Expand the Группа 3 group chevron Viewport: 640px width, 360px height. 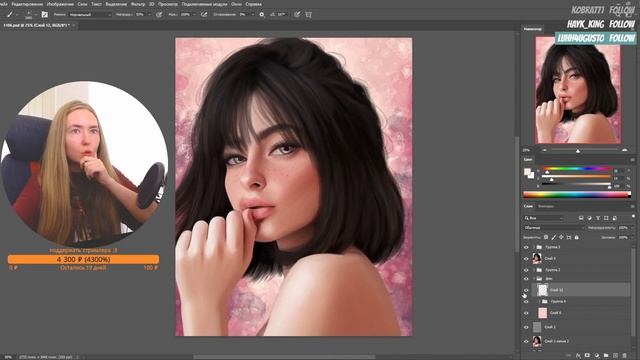[x=534, y=247]
